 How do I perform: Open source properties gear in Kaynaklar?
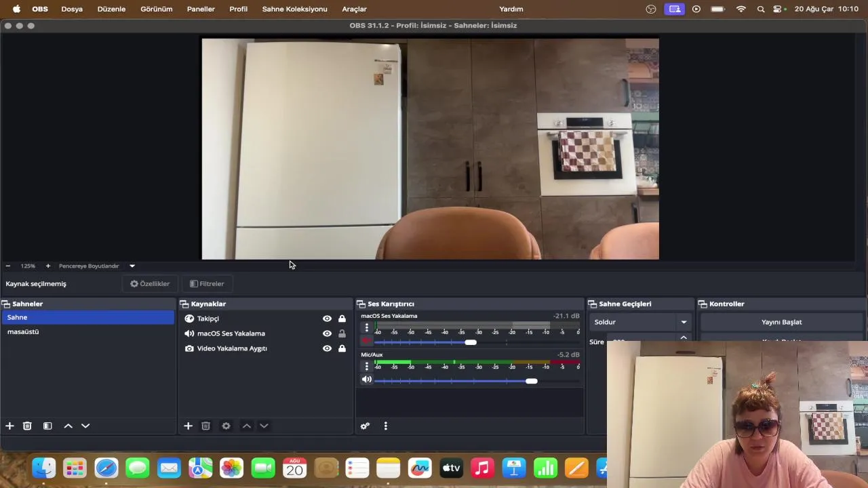pyautogui.click(x=226, y=426)
